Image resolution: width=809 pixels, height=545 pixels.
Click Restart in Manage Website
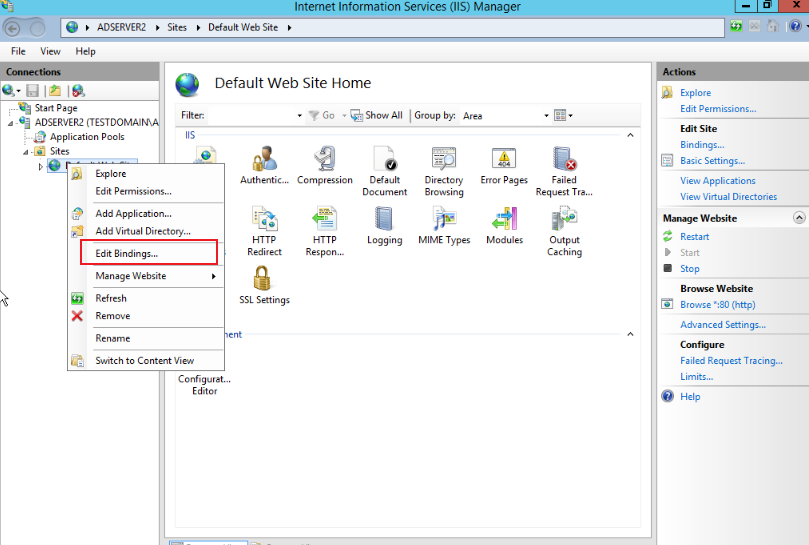(694, 237)
